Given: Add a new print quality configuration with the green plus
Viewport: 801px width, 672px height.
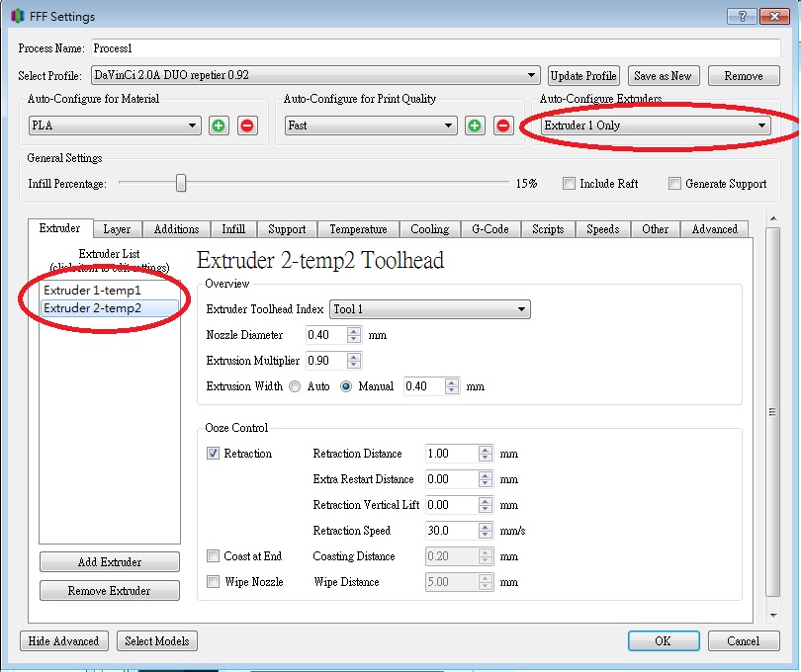Looking at the screenshot, I should (475, 126).
